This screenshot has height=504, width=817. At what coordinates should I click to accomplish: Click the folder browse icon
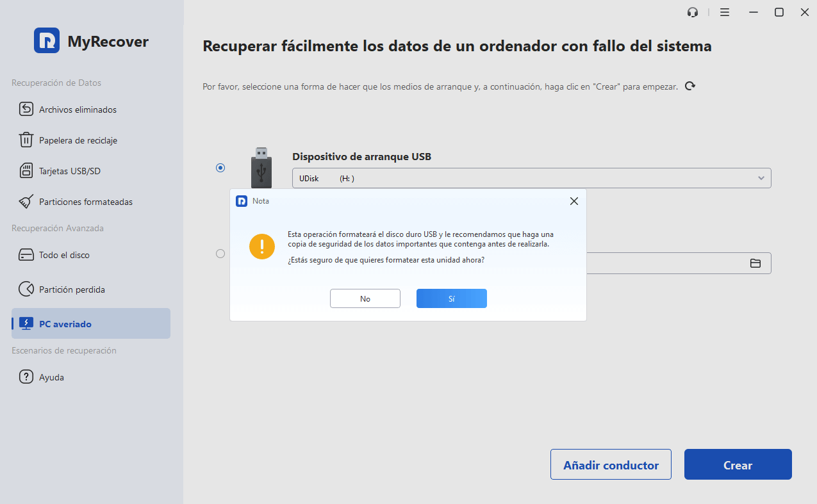pyautogui.click(x=755, y=263)
